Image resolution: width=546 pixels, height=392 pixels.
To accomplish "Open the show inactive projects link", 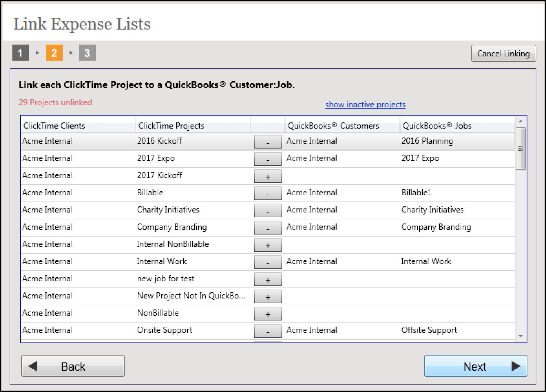I will pos(365,105).
